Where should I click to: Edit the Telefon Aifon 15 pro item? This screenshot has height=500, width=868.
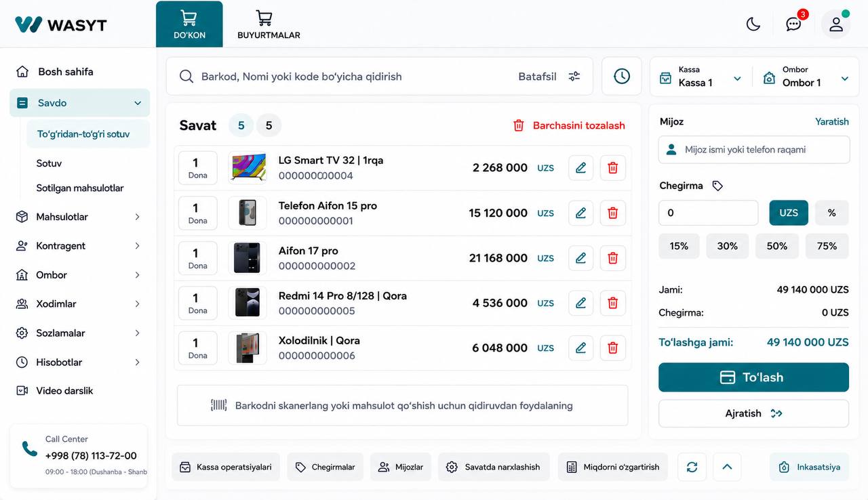580,213
